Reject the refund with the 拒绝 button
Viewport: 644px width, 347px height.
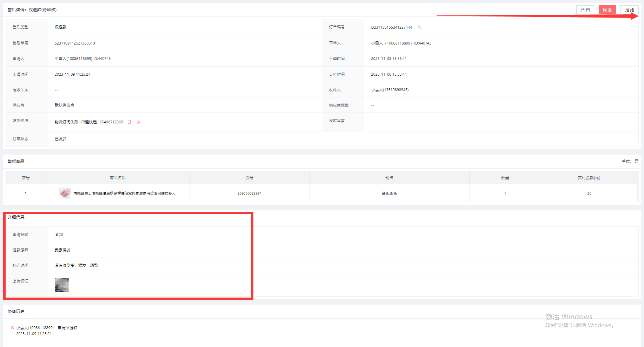[629, 10]
